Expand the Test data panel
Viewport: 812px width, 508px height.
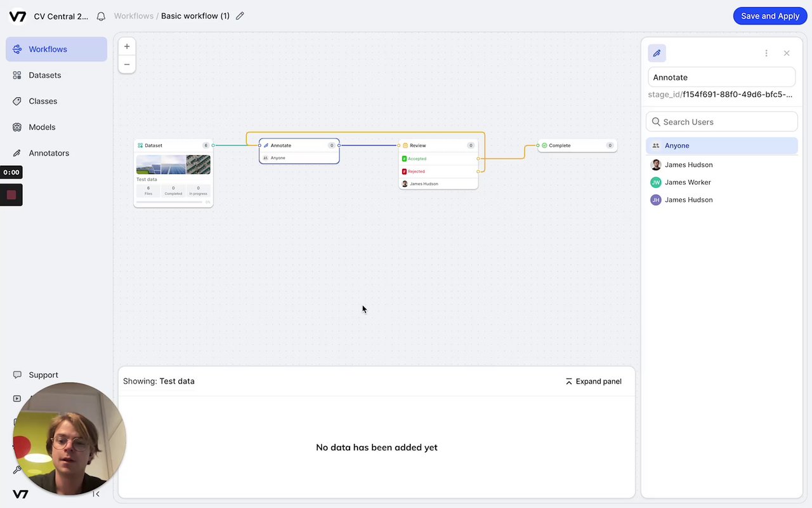(593, 381)
